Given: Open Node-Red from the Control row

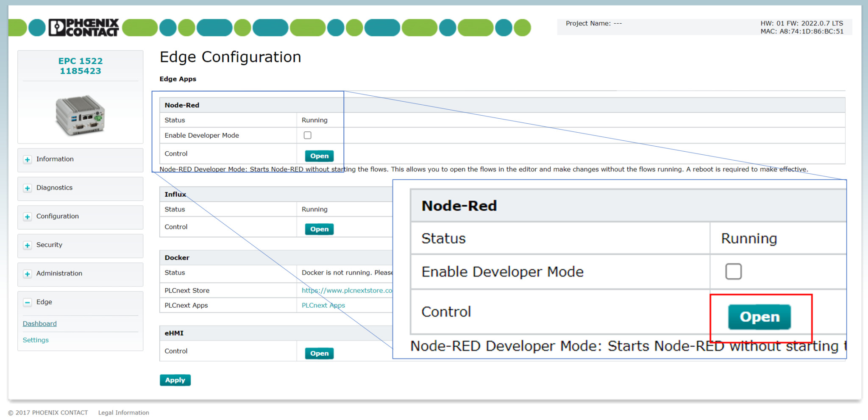Looking at the screenshot, I should [x=319, y=156].
